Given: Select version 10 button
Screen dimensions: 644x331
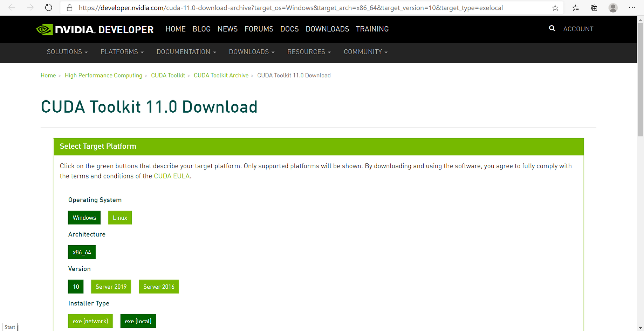Looking at the screenshot, I should 76,287.
